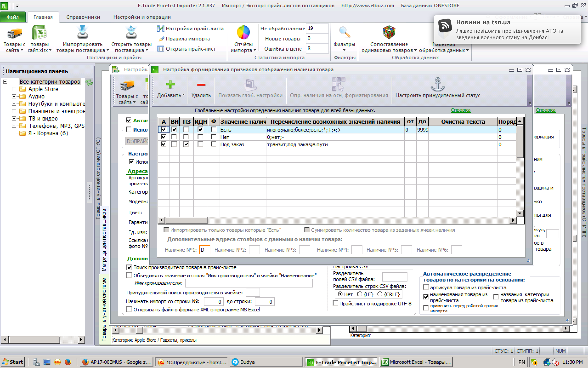This screenshot has width=588, height=368.
Task: Expand the 'Аудио' category
Action: click(14, 96)
